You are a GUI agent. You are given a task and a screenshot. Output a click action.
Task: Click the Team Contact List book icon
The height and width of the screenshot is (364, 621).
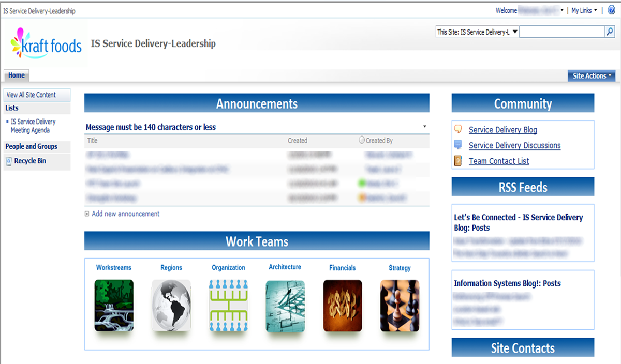click(x=458, y=161)
